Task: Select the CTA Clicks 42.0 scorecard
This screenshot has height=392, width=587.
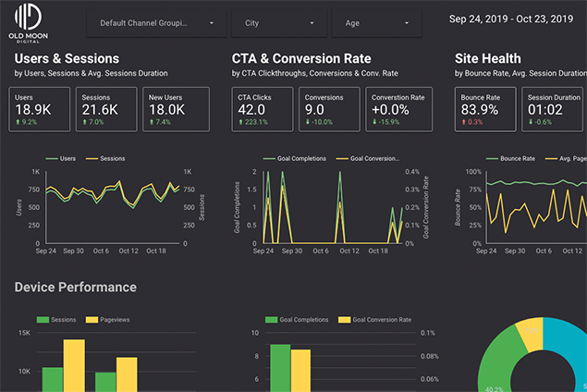Action: [x=262, y=109]
